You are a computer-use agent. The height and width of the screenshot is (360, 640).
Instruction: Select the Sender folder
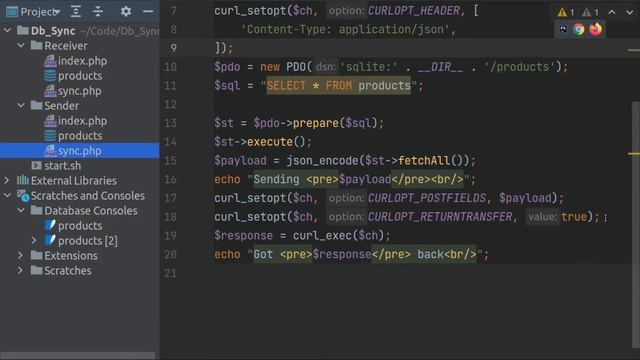click(61, 106)
